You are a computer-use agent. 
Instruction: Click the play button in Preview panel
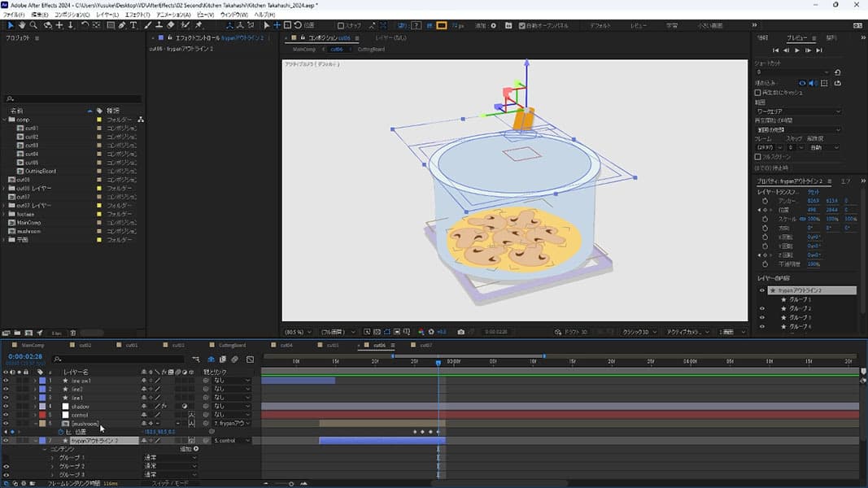coord(796,50)
